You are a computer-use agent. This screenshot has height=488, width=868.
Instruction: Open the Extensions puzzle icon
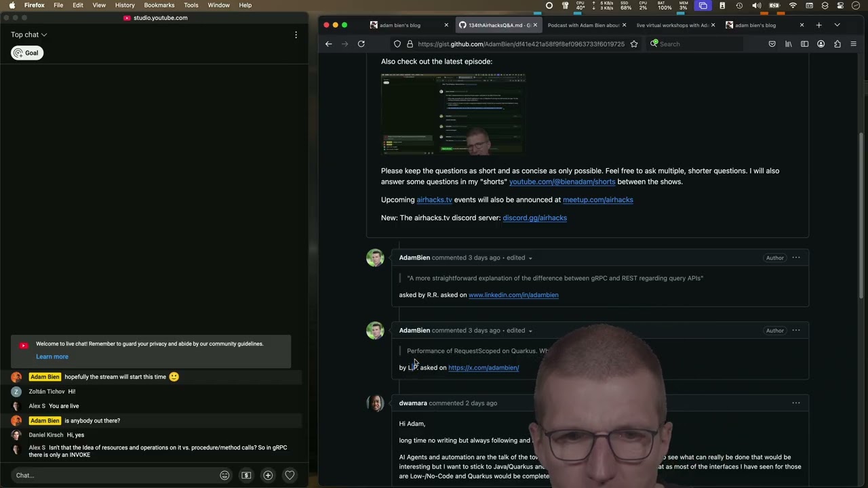(837, 44)
